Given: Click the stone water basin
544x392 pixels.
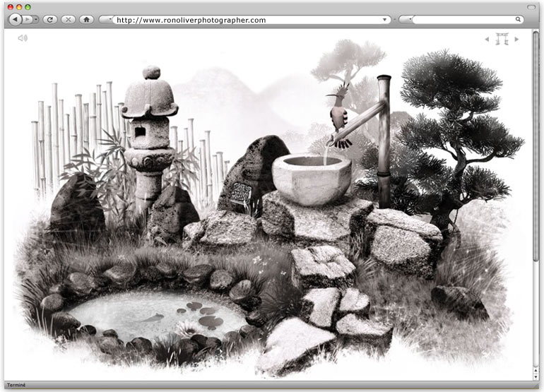Looking at the screenshot, I should (311, 179).
